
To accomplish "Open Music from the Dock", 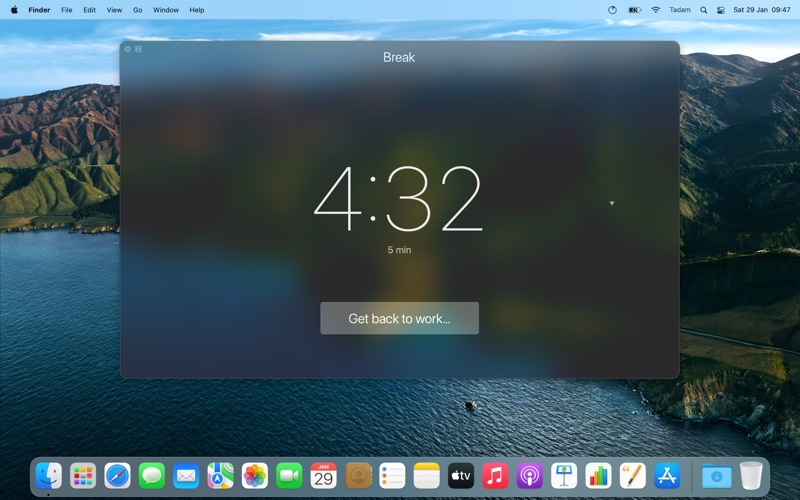I will (x=495, y=476).
